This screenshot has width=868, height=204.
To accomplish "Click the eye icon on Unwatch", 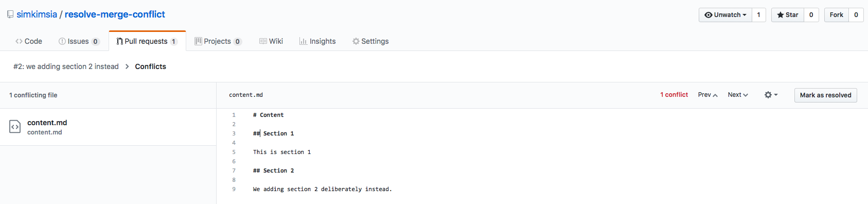I will 708,15.
